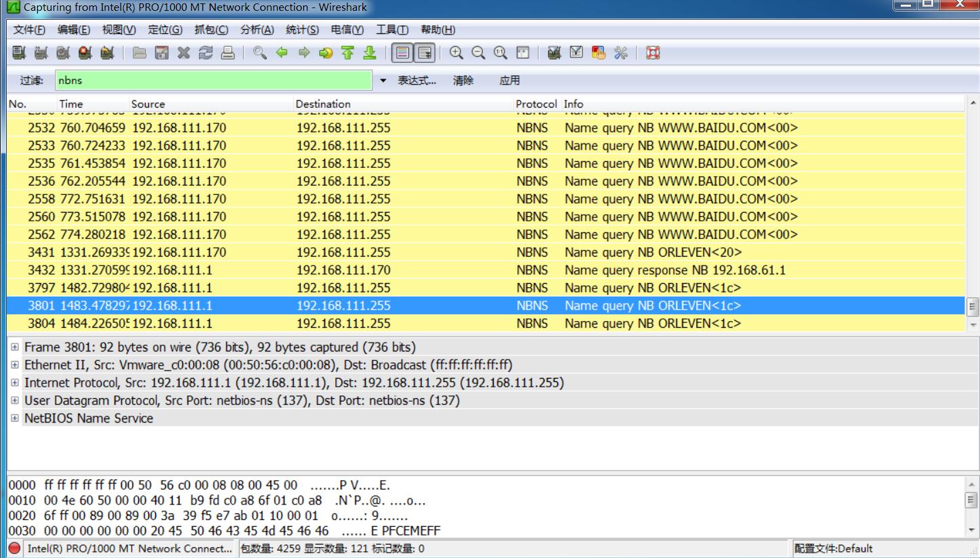Stop the live capture

tap(84, 52)
